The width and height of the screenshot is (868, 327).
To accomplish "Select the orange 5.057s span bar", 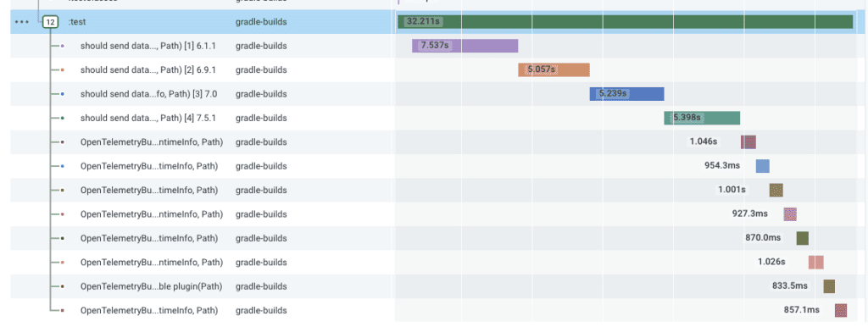I will 554,69.
